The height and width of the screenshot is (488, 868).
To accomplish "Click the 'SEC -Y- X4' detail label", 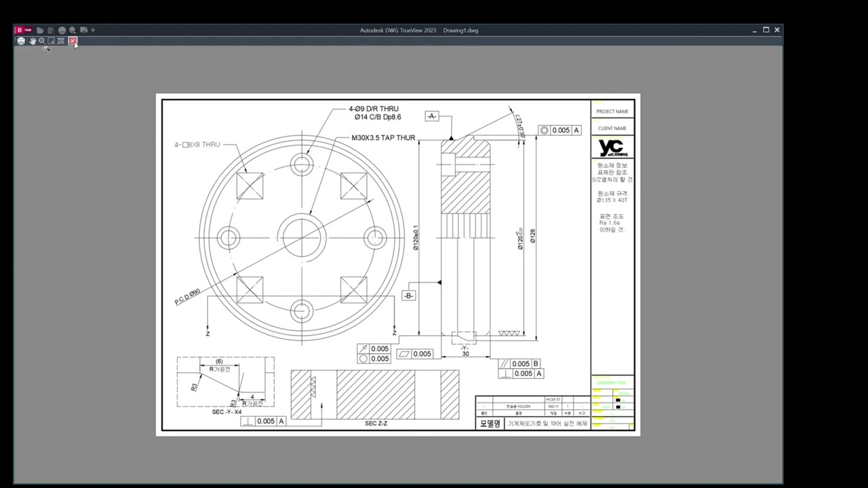I will point(226,412).
